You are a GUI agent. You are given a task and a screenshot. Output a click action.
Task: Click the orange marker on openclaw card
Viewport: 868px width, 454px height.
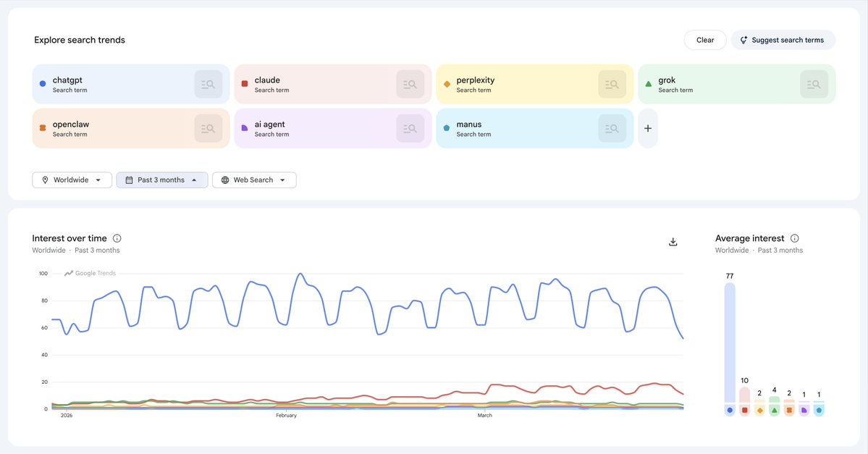click(43, 128)
